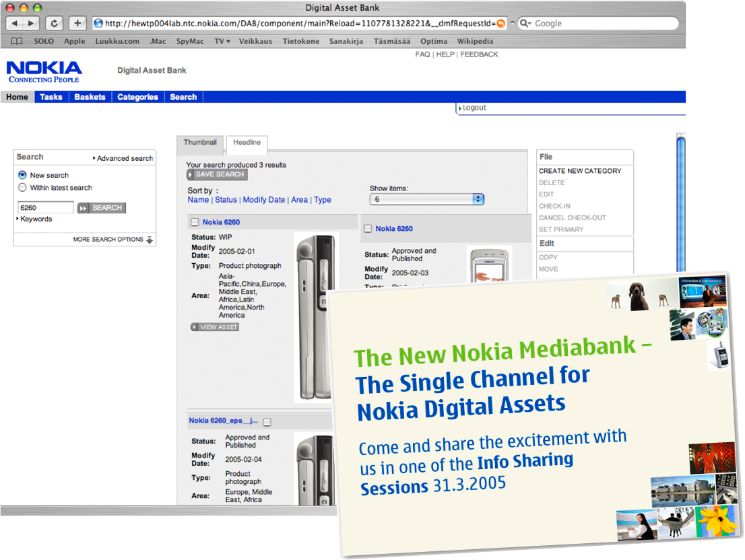Sort results by Status
Image resolution: width=745 pixels, height=560 pixels.
point(226,200)
